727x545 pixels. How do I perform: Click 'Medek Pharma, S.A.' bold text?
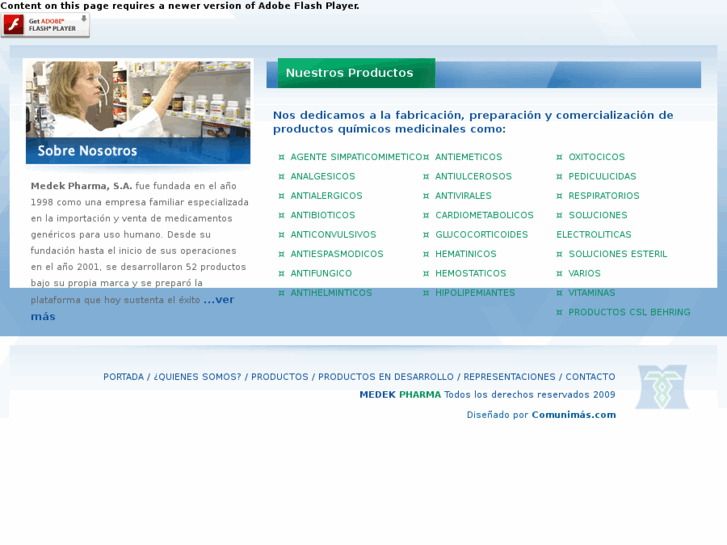(x=81, y=186)
